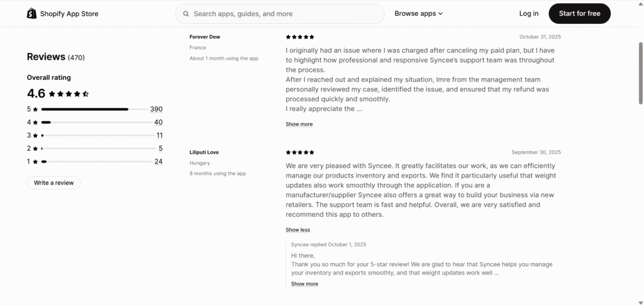Expand Syncee's reply with Show more
Screen dimensions: 644x306
(x=304, y=284)
